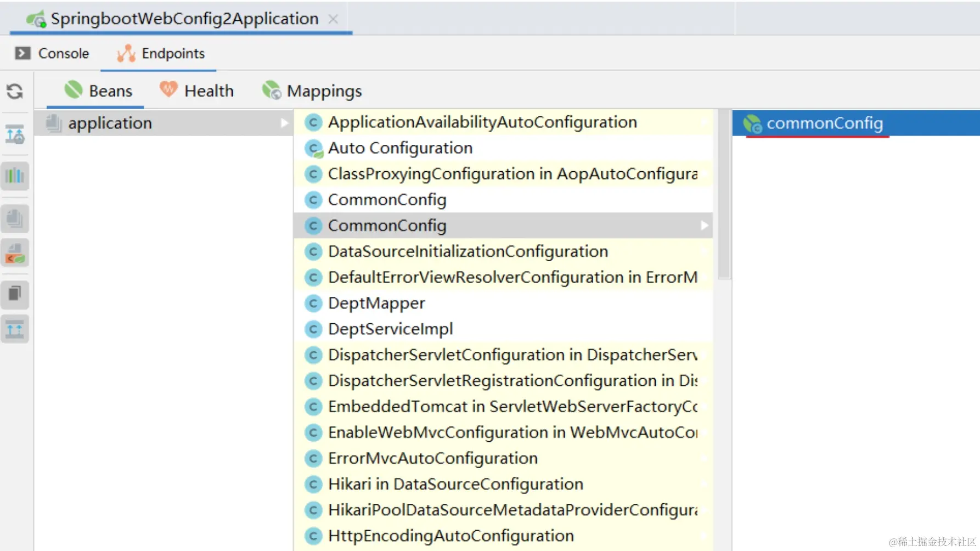This screenshot has width=980, height=551.
Task: Close the SpringbootWebConfig2Application tab
Action: click(333, 19)
